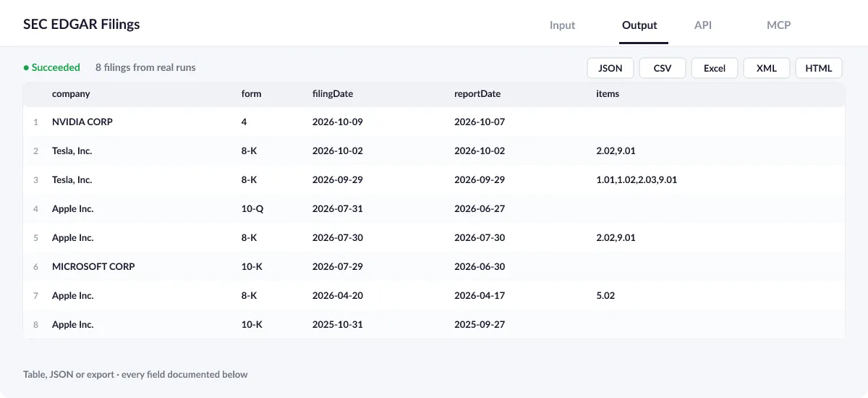The height and width of the screenshot is (398, 868).
Task: Click filing date 2025-10-31
Action: click(338, 324)
